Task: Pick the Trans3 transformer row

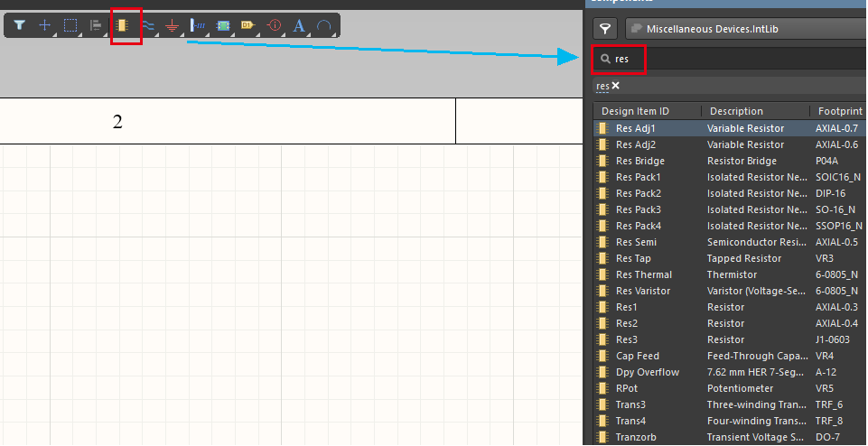Action: tap(731, 404)
